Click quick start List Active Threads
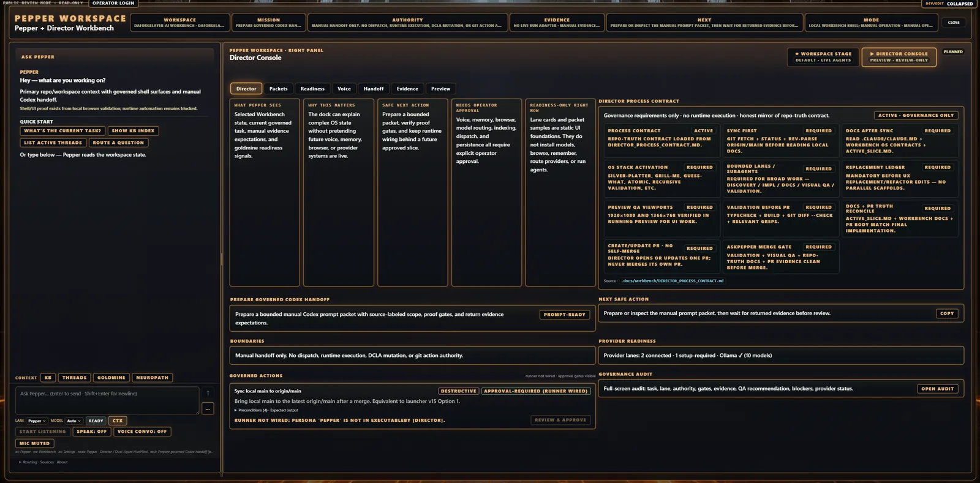The width and height of the screenshot is (980, 483). point(53,143)
